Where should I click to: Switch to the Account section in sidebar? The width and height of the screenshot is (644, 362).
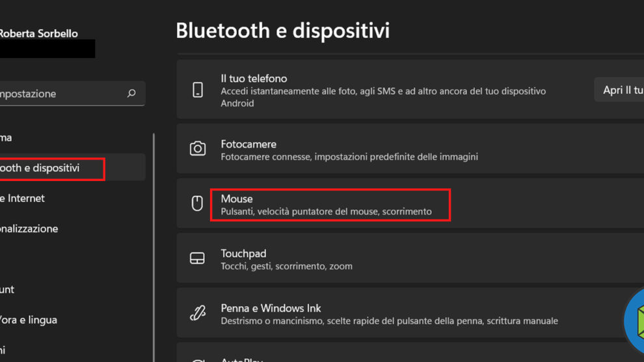[x=8, y=289]
